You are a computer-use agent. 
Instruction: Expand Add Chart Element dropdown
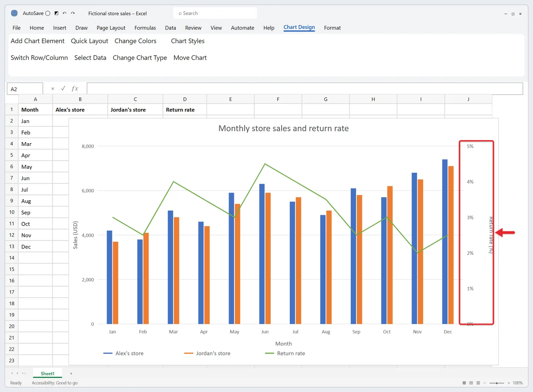[38, 41]
